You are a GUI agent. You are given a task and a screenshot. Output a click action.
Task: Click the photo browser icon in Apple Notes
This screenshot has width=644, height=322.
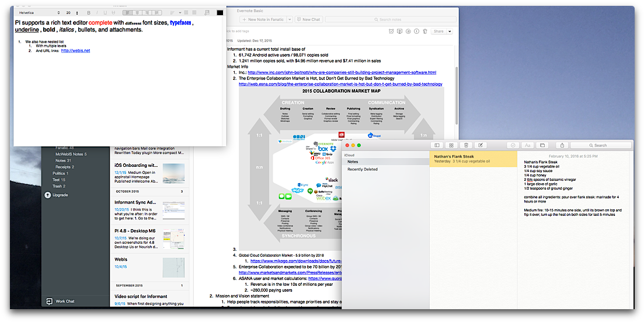(542, 145)
